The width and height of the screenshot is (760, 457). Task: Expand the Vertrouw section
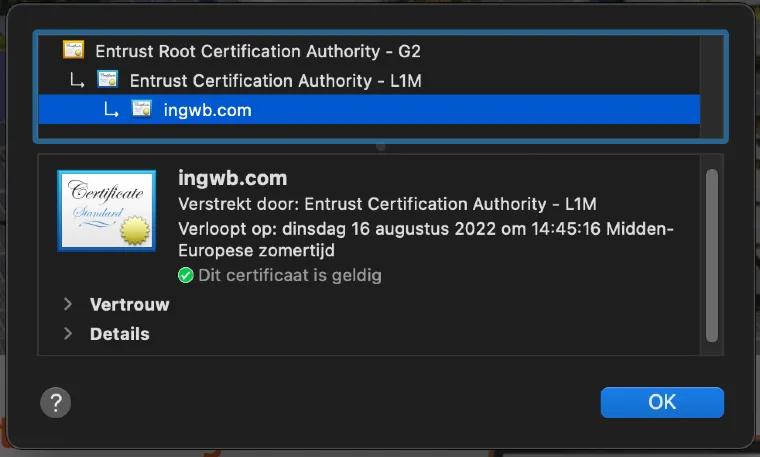pos(68,304)
